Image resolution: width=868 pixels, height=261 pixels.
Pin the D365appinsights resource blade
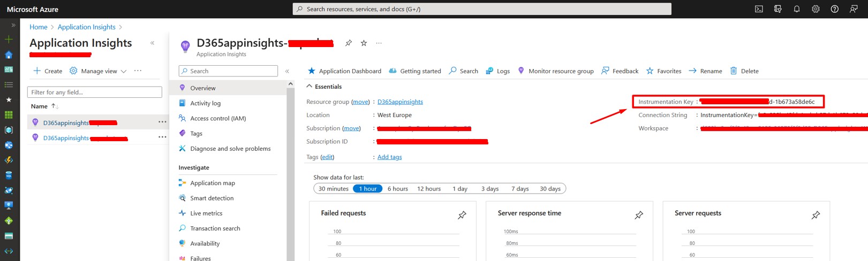[349, 43]
